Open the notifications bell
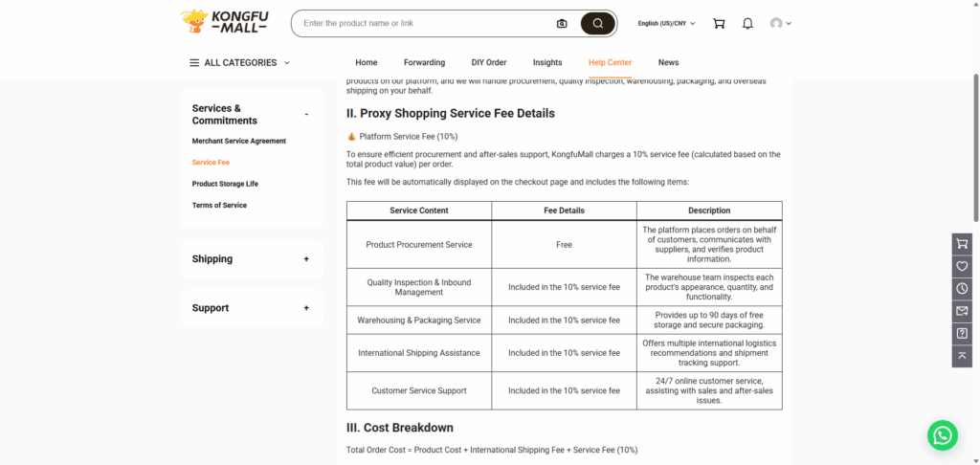Image resolution: width=980 pixels, height=465 pixels. 747,23
